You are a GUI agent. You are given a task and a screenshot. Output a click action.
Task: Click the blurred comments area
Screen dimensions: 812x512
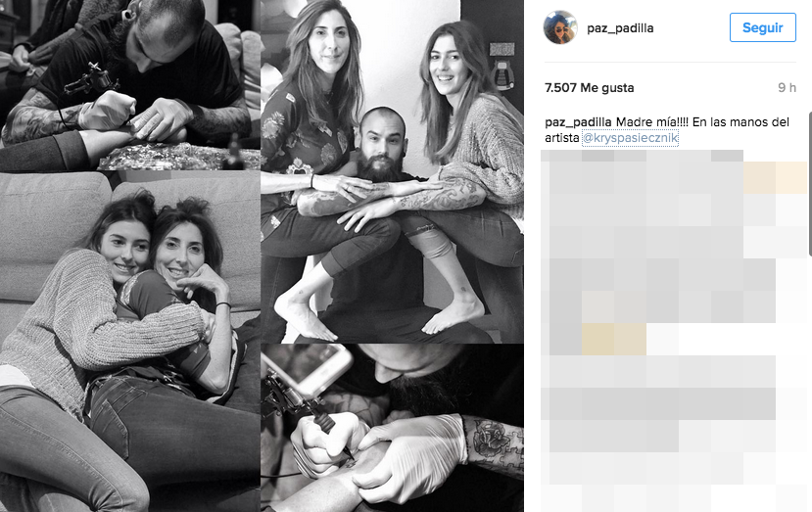coord(673,331)
